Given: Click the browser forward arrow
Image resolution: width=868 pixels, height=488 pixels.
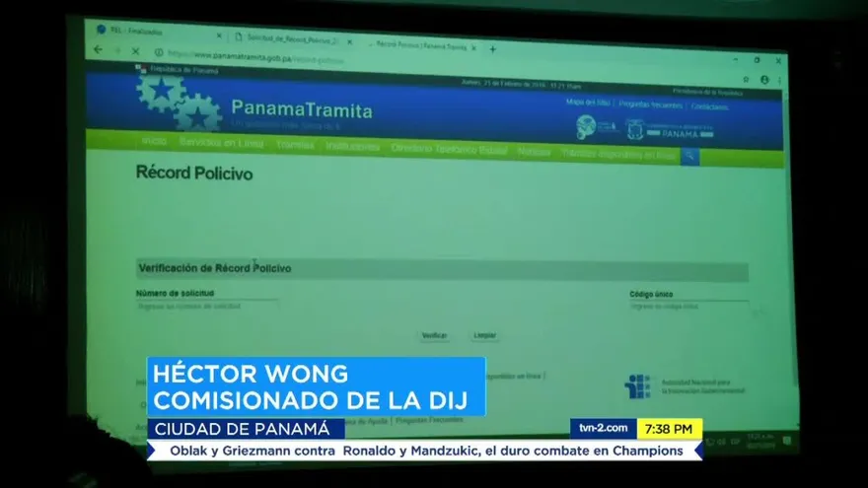Looking at the screenshot, I should tap(117, 50).
